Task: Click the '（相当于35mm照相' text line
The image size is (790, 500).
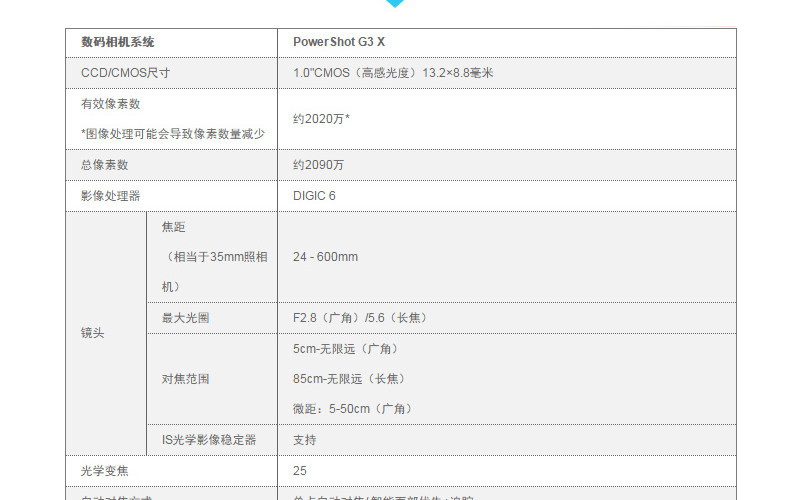Action: pos(215,257)
